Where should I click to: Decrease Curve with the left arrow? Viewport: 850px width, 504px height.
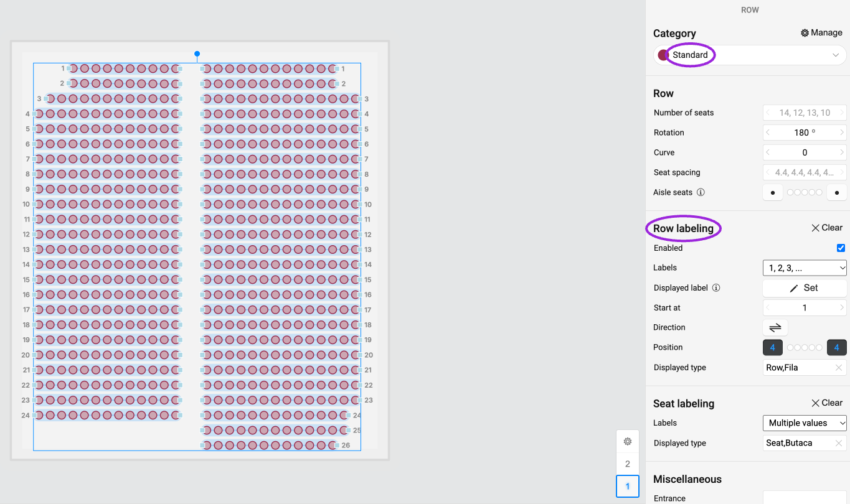pos(768,152)
